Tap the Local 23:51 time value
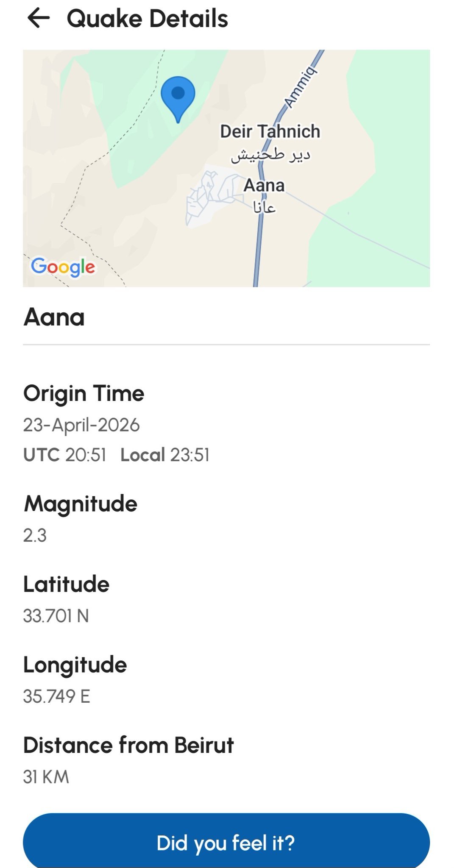The height and width of the screenshot is (868, 454). 165,455
